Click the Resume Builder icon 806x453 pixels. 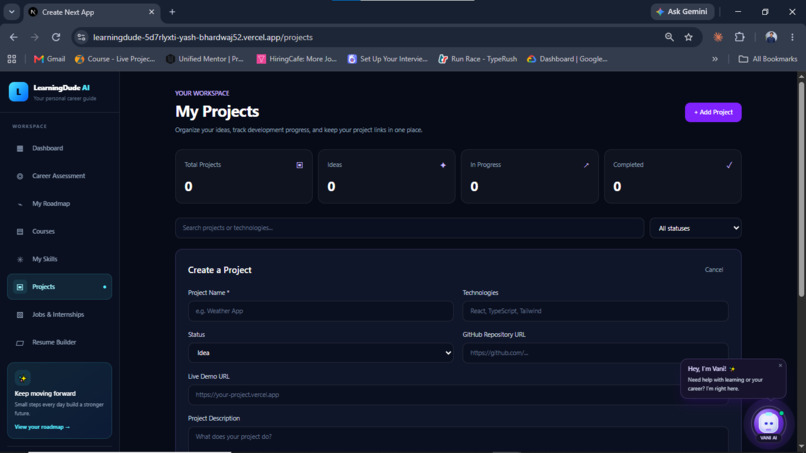(x=20, y=343)
